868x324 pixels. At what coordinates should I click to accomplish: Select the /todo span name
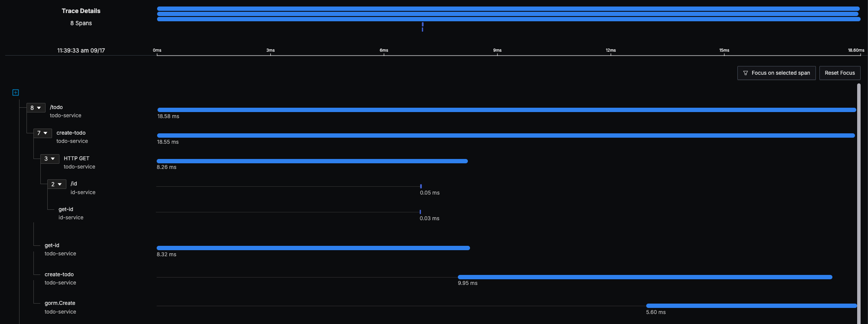(x=56, y=107)
